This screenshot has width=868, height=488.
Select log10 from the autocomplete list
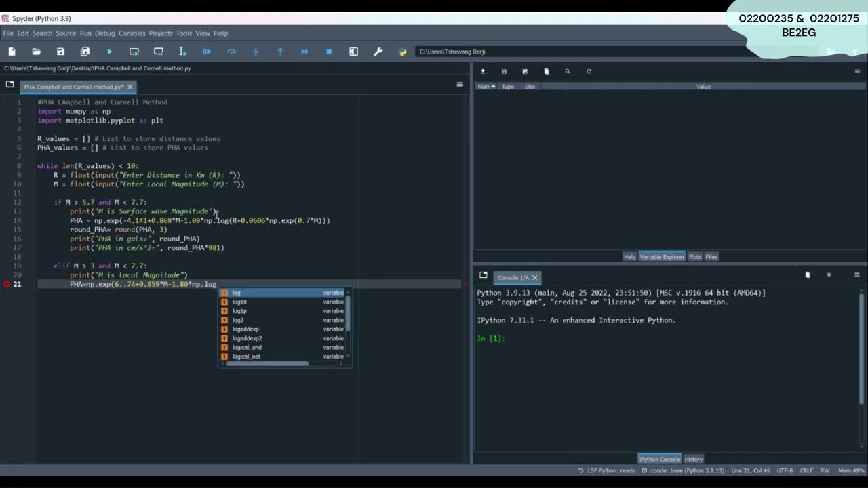240,302
